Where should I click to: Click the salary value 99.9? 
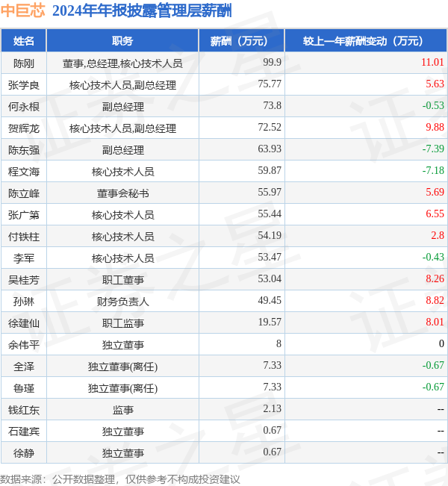coord(272,62)
